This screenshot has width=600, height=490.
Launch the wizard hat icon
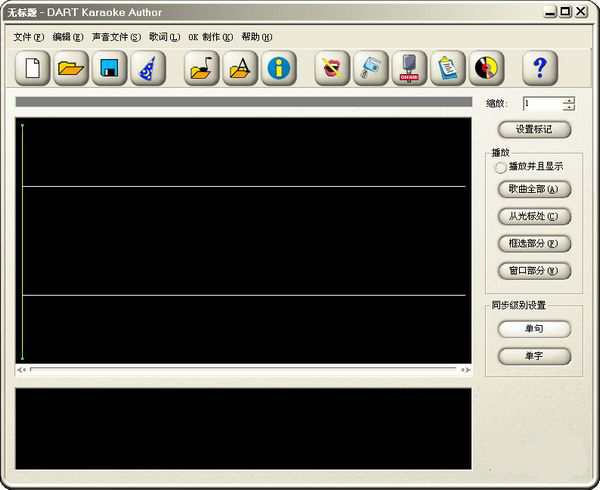pyautogui.click(x=148, y=68)
